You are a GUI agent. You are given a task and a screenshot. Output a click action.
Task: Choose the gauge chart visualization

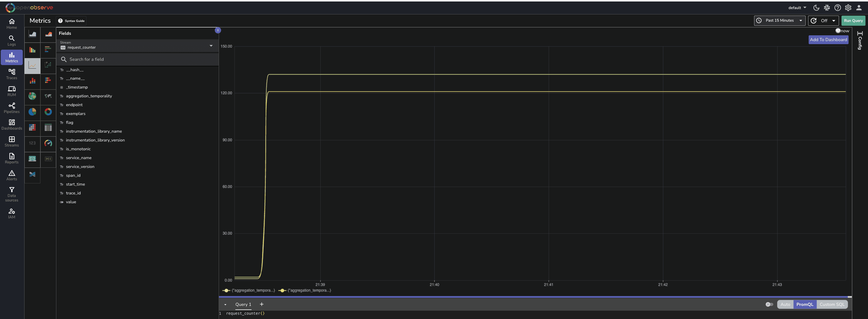click(x=48, y=143)
